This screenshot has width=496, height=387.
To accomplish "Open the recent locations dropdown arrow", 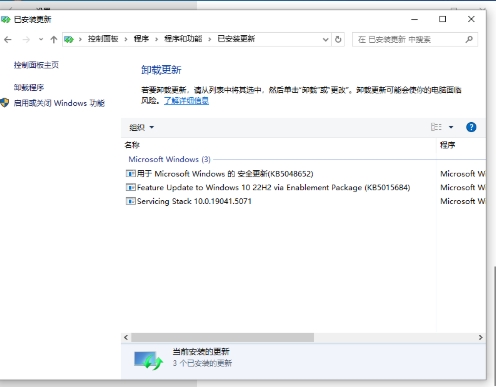I will pyautogui.click(x=41, y=40).
